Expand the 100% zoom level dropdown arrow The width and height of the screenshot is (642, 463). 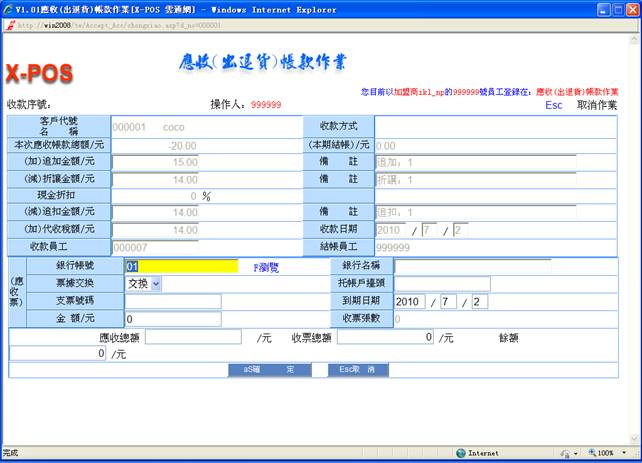[x=625, y=453]
